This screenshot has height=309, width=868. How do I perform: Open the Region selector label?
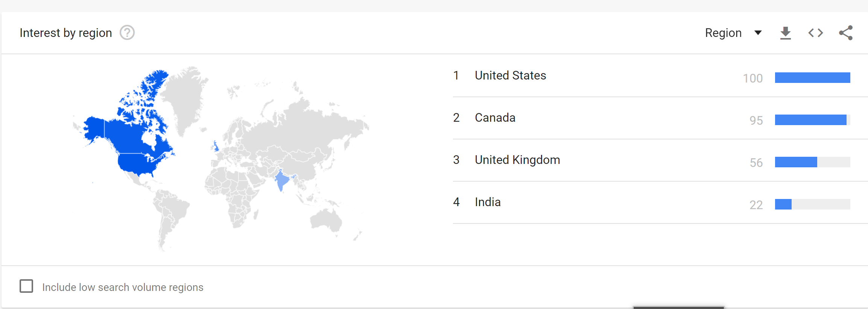click(723, 33)
